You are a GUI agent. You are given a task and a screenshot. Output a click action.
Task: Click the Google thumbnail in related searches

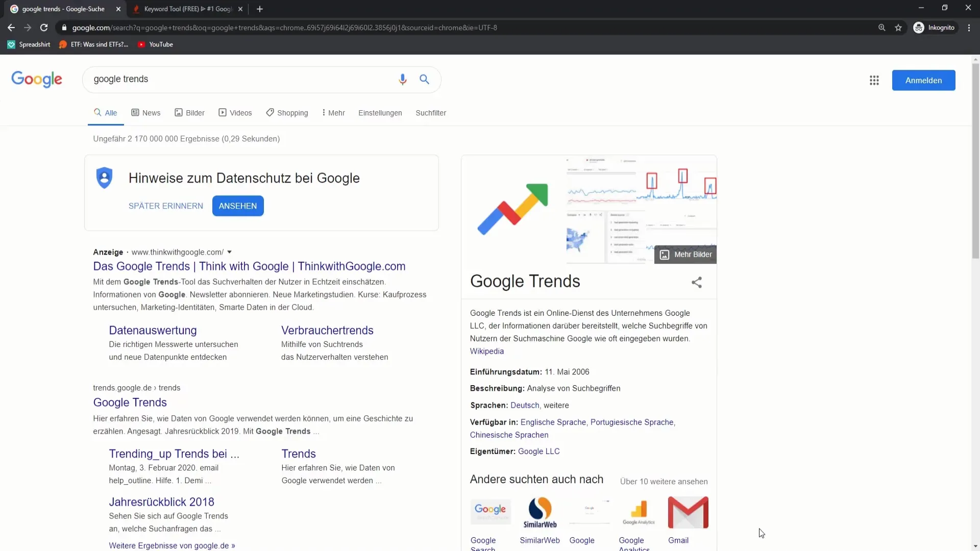tap(589, 512)
